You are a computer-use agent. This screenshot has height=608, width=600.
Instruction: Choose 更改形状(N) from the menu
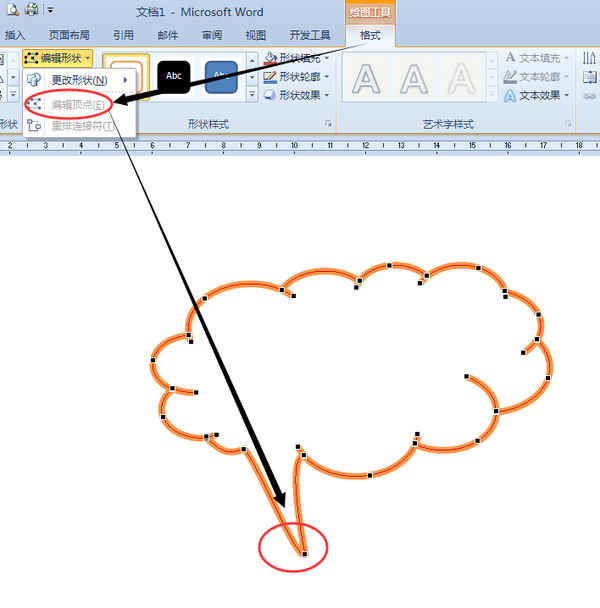pyautogui.click(x=80, y=80)
